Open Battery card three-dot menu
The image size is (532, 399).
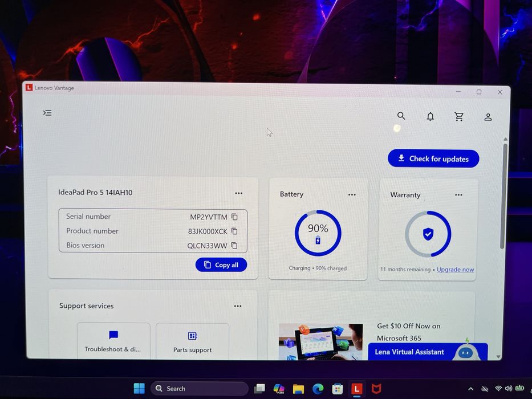(352, 194)
